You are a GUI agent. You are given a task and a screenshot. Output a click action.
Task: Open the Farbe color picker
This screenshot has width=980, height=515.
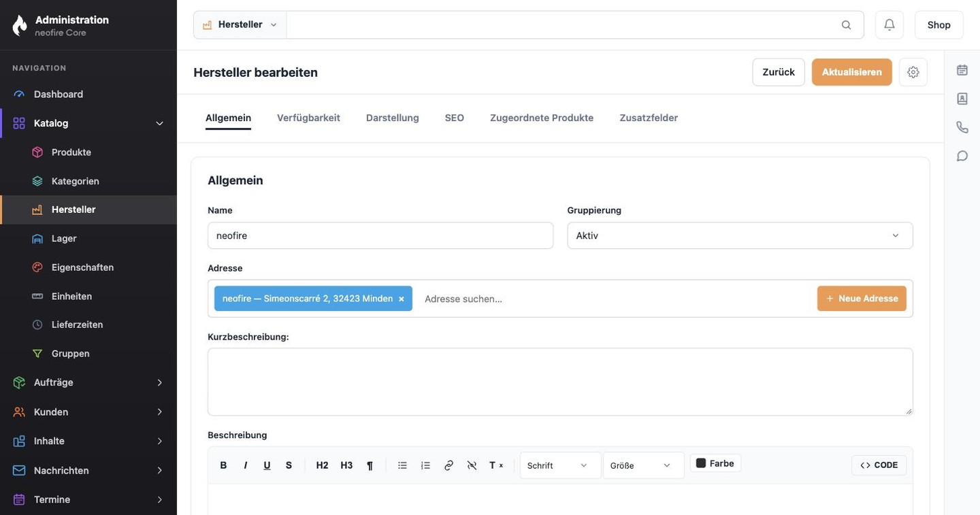tap(715, 463)
